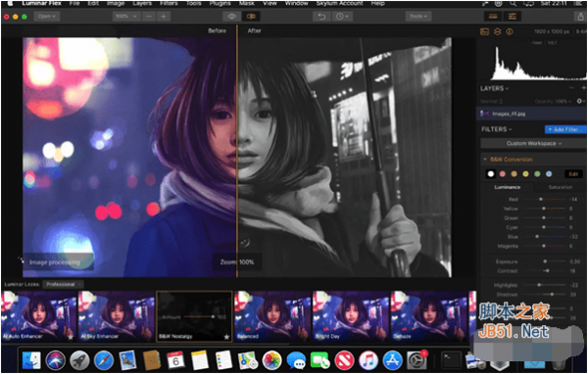The height and width of the screenshot is (374, 588).
Task: Click the zoom in plus button
Action: pos(164,17)
